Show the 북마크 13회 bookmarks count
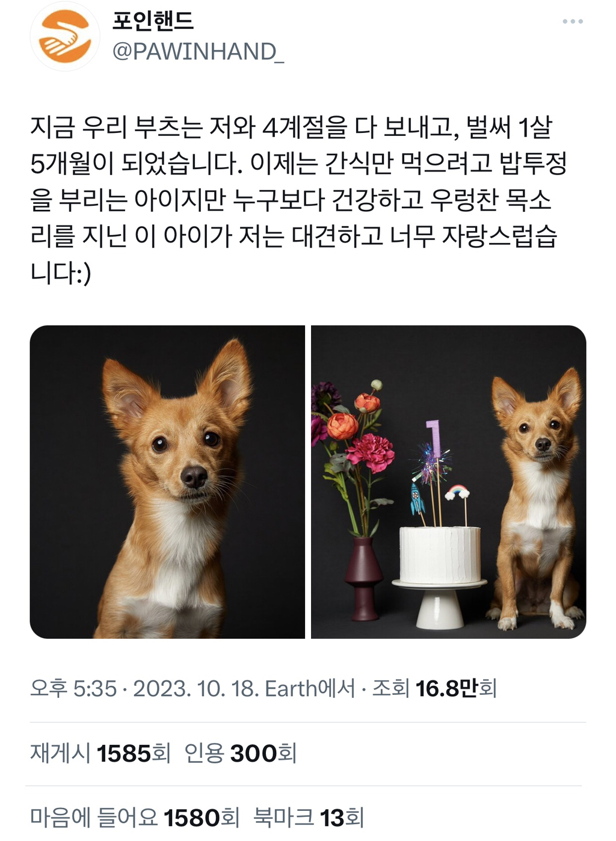The width and height of the screenshot is (616, 841). coord(309,818)
